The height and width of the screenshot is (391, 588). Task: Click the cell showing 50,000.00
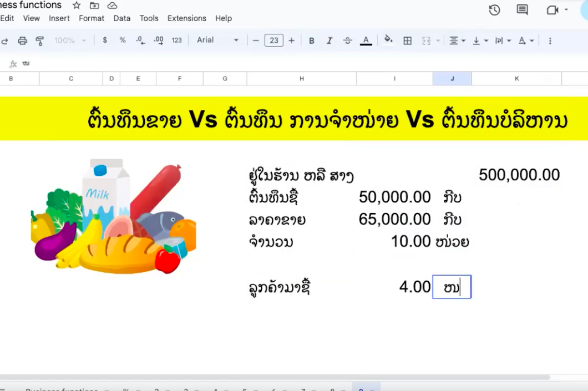coord(394,197)
